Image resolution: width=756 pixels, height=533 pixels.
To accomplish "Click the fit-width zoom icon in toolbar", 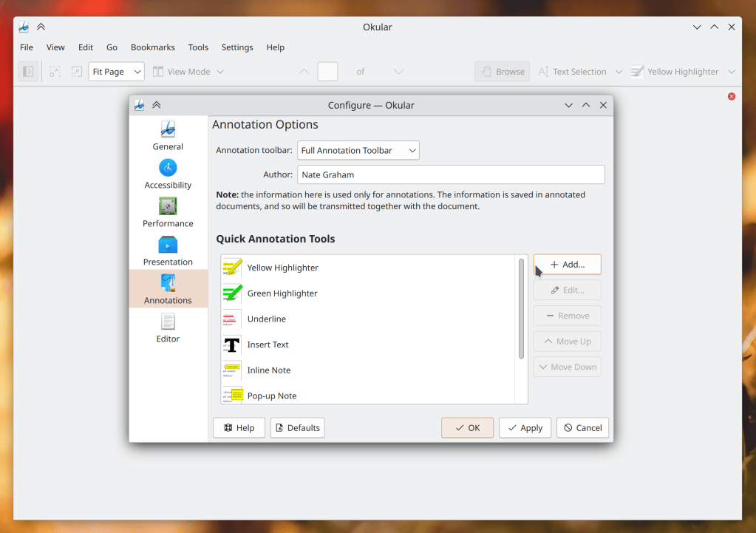I will [x=55, y=72].
